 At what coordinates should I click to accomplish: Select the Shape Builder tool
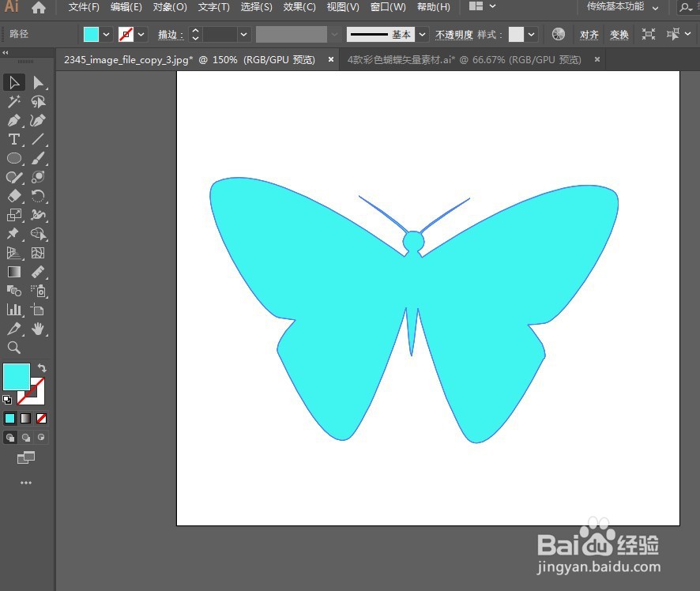[38, 234]
